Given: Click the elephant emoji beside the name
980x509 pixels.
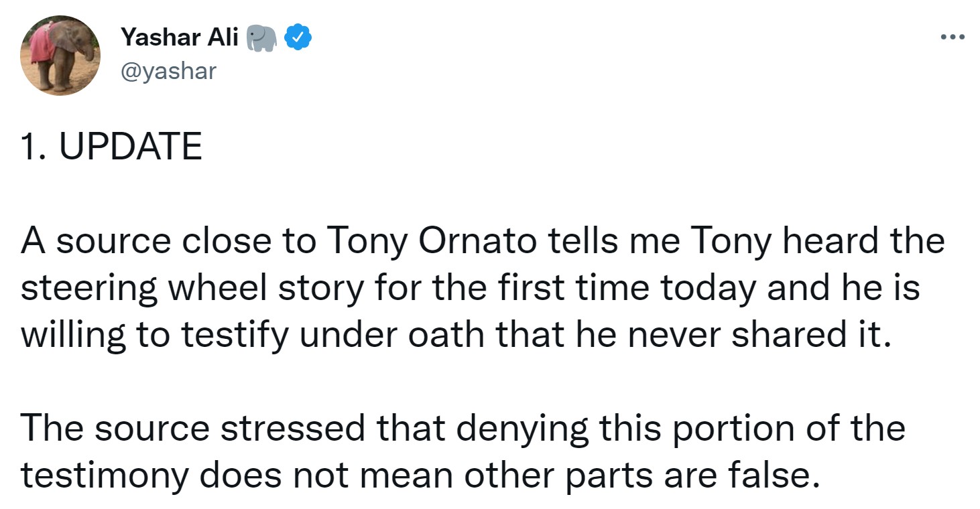Looking at the screenshot, I should (261, 38).
